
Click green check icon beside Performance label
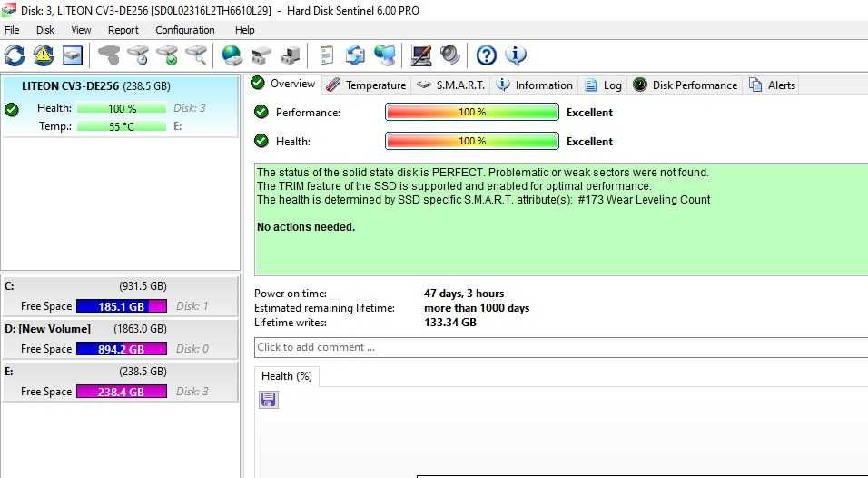point(261,112)
